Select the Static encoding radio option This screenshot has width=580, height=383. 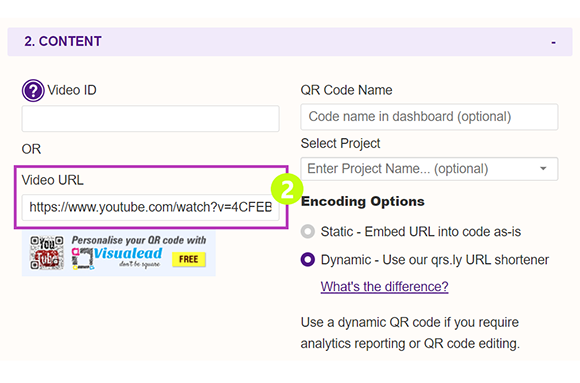click(308, 232)
